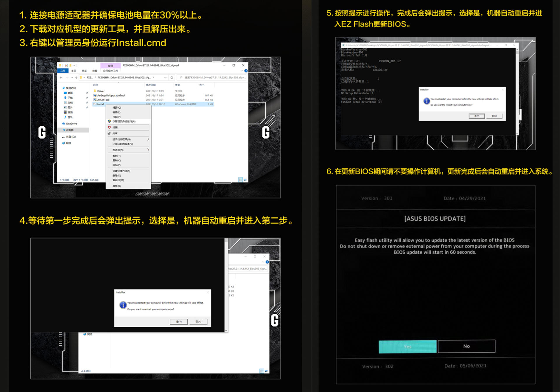
Task: Open the 文件 (File) ribbon tab
Action: coord(63,71)
